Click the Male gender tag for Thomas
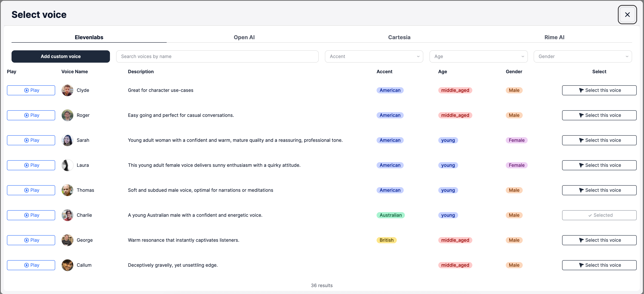 [514, 190]
